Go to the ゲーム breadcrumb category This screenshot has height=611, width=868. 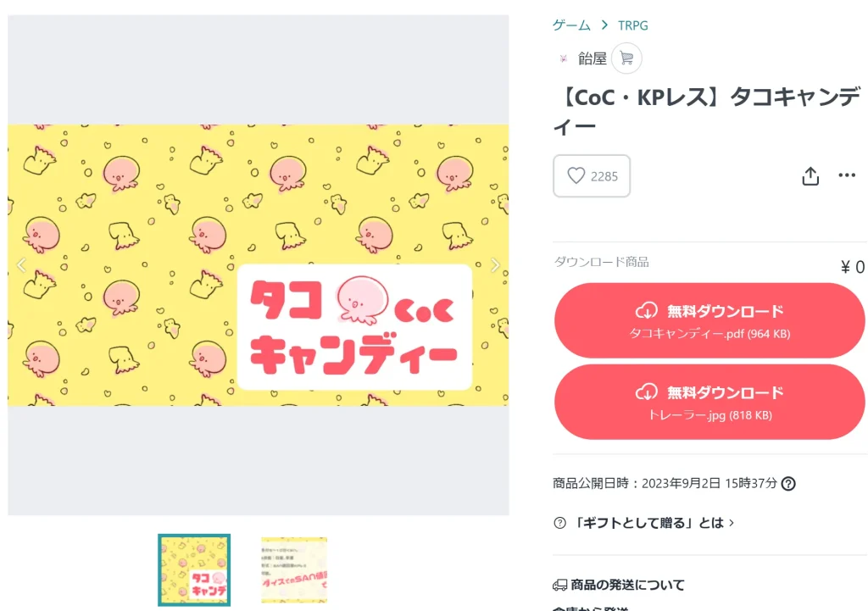click(x=571, y=25)
